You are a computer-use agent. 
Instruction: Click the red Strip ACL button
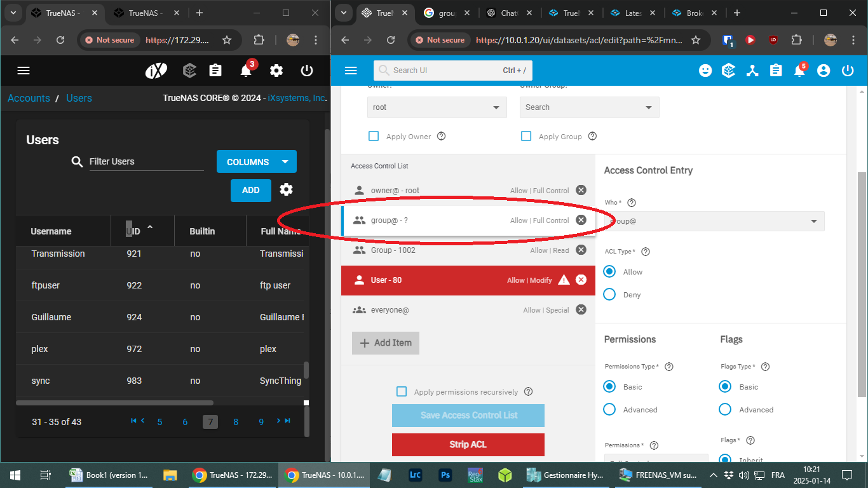(x=468, y=444)
